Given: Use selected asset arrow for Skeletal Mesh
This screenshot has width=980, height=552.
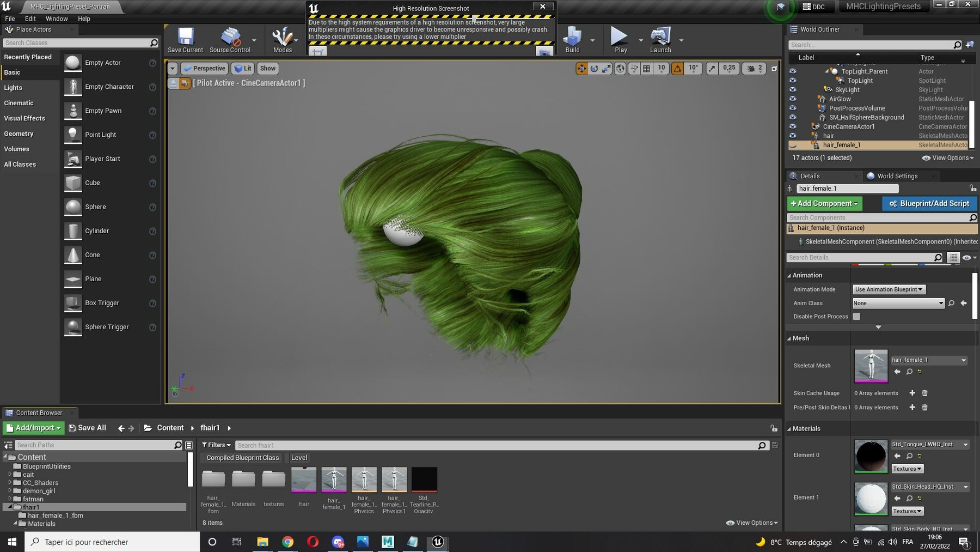Looking at the screenshot, I should click(x=897, y=372).
